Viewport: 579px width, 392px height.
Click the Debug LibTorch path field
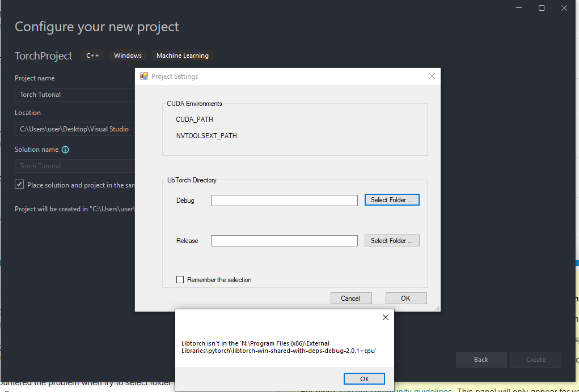click(x=284, y=201)
